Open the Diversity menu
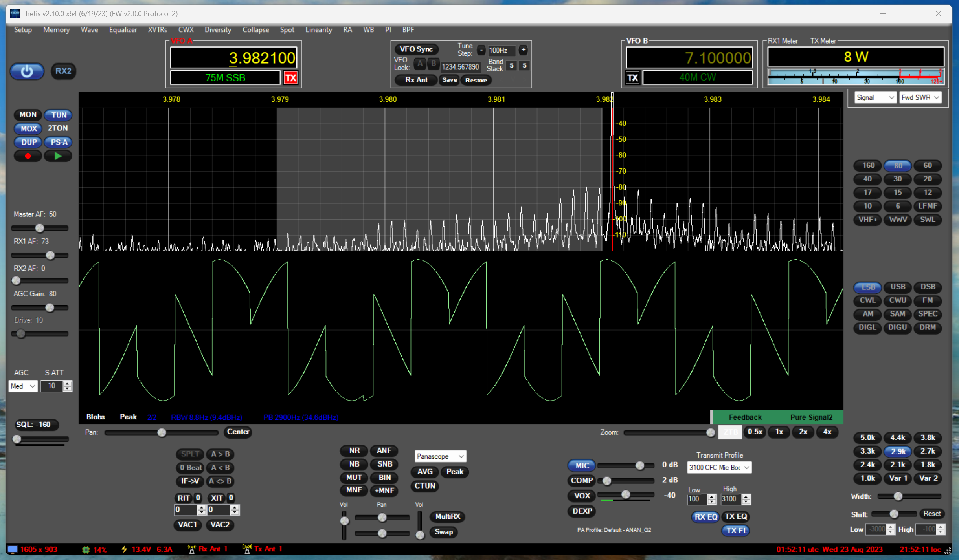This screenshot has height=560, width=959. 218,30
